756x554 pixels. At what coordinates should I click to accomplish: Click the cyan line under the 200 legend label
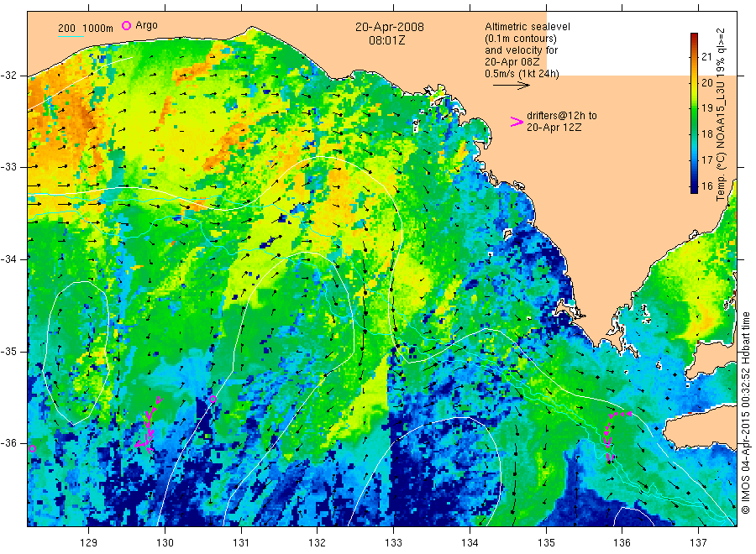point(71,36)
